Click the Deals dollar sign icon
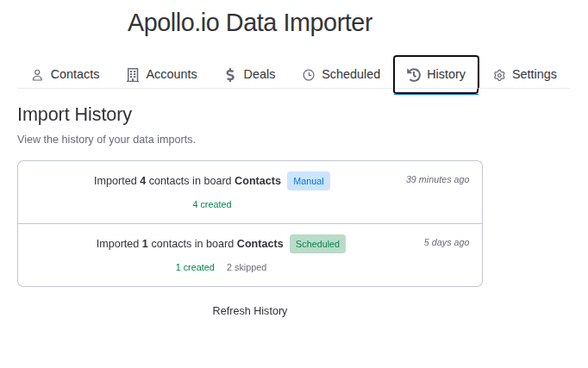The width and height of the screenshot is (588, 368). point(230,75)
